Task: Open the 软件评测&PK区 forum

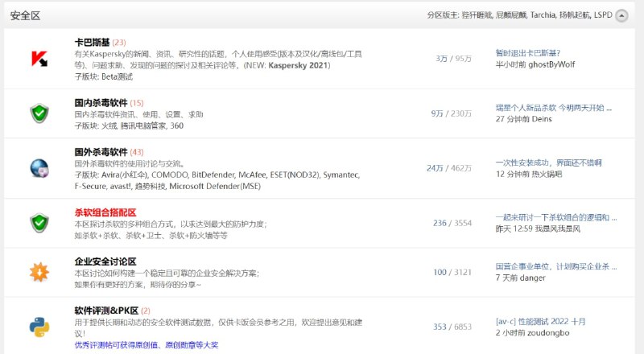Action: (106, 311)
